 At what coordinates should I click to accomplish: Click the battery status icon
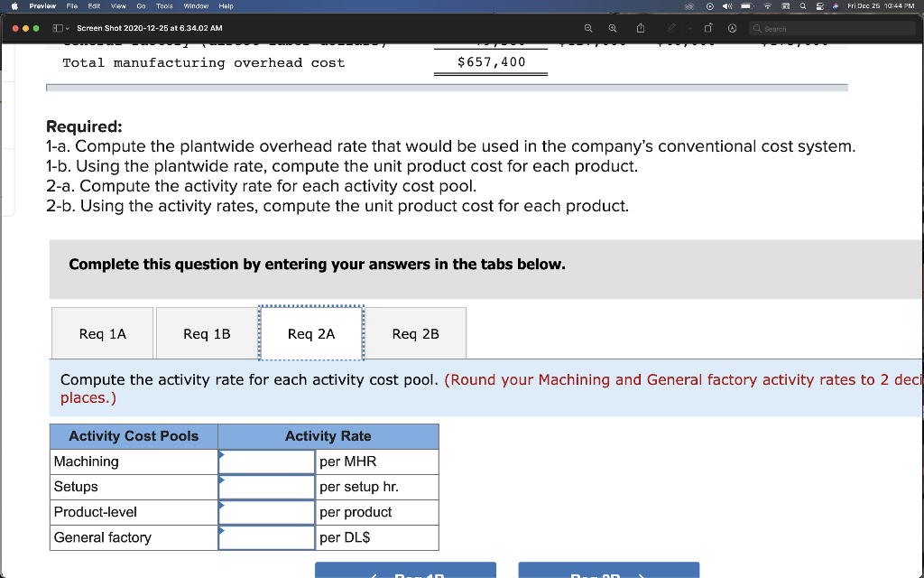747,6
